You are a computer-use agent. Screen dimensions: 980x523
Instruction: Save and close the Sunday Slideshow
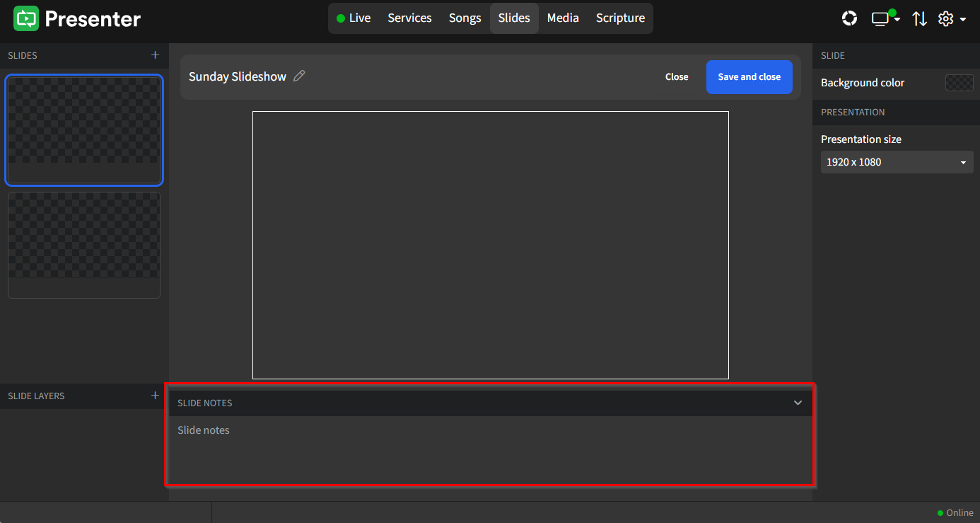pos(749,76)
